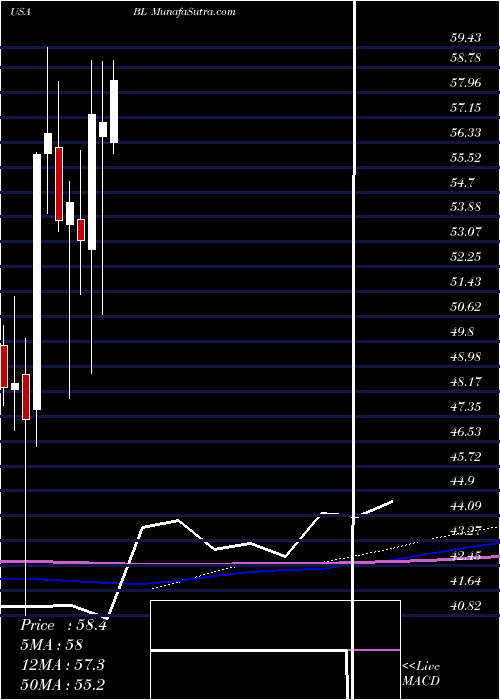Viewport: 500px width, 700px height.
Task: Click the 59.43 price axis label
Action: (x=466, y=38)
